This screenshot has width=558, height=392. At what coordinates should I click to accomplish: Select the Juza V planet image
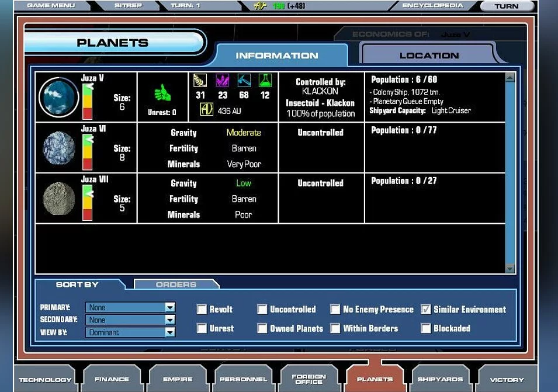[59, 97]
